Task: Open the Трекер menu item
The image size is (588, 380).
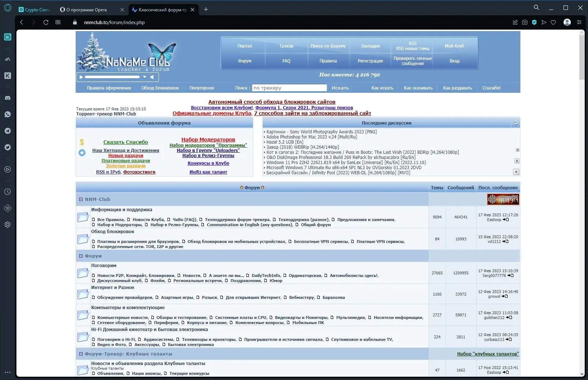Action: 286,46
